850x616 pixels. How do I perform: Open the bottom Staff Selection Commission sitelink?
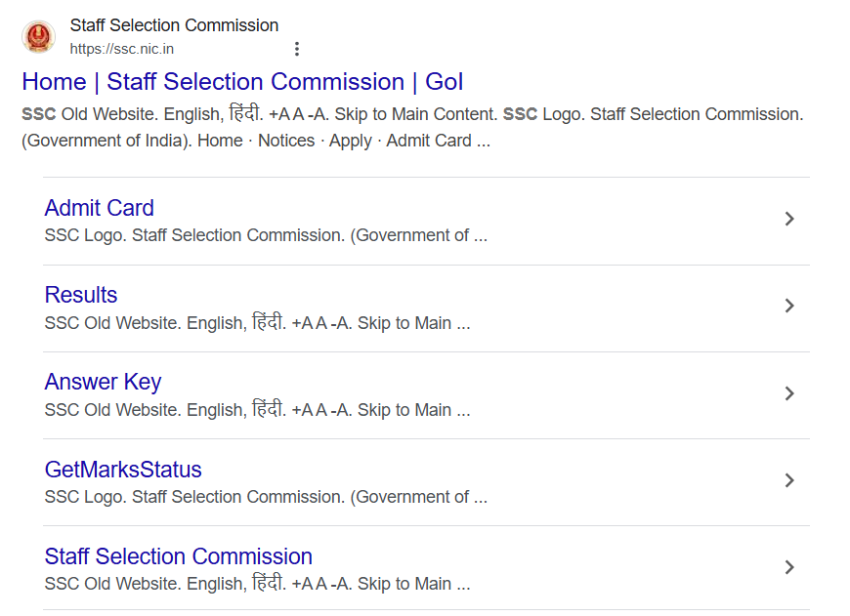(179, 556)
